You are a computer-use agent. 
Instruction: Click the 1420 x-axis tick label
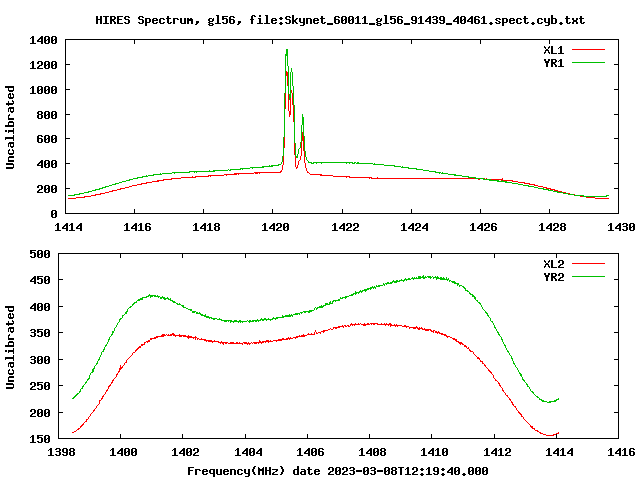(x=275, y=227)
